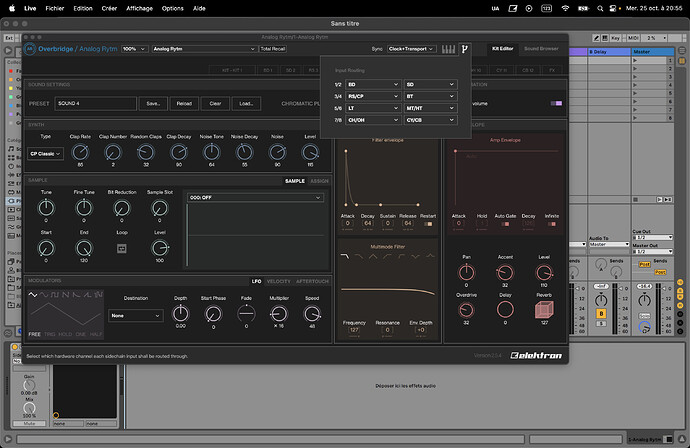This screenshot has width=690, height=448.
Task: Switch to the Sound Browser tab
Action: tap(541, 48)
